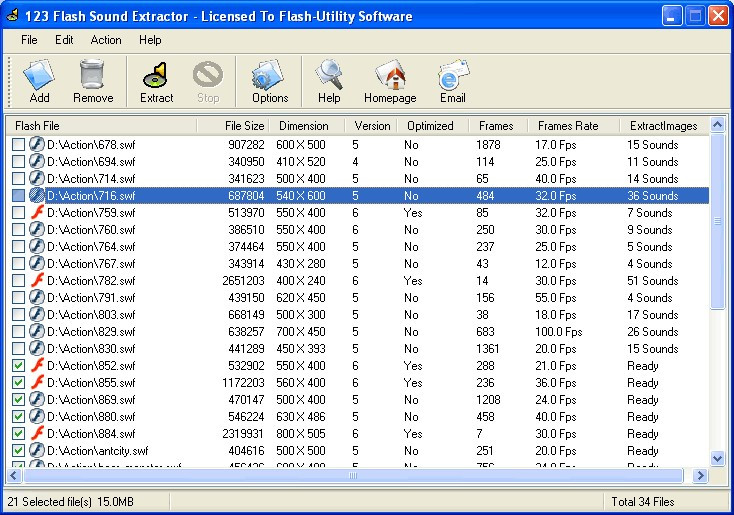Click the 'Total 34 Files' status text

(x=643, y=502)
